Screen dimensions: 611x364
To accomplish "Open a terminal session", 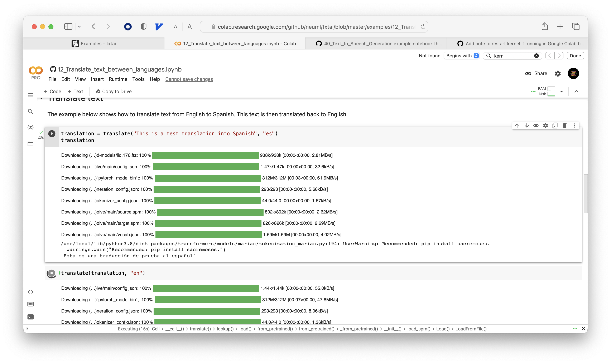I will [x=31, y=317].
